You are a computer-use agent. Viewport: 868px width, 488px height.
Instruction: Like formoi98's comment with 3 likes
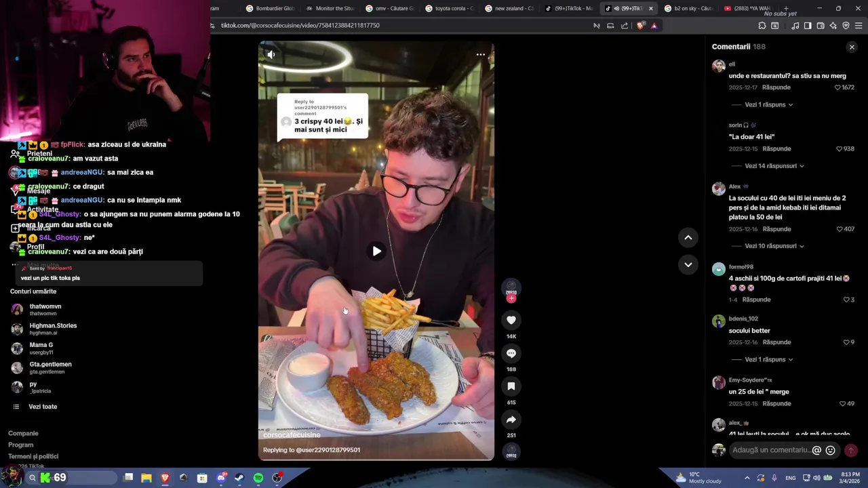click(x=846, y=300)
